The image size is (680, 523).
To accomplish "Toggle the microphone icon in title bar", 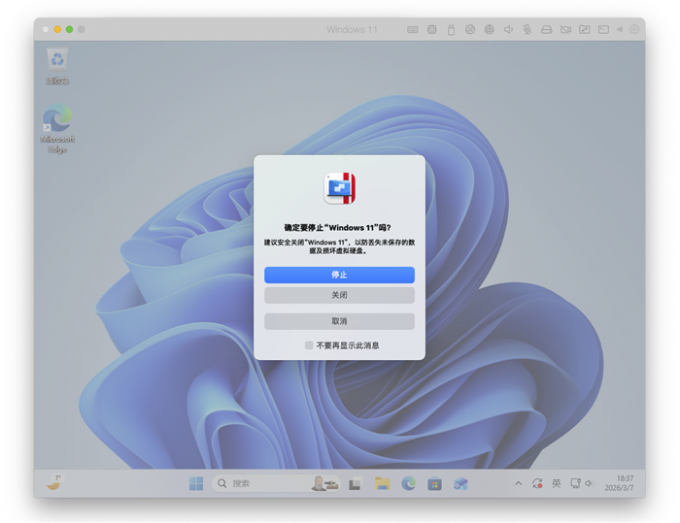I will point(527,30).
